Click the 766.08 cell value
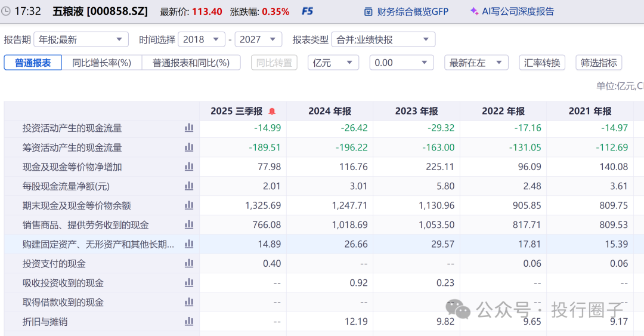 coord(267,224)
